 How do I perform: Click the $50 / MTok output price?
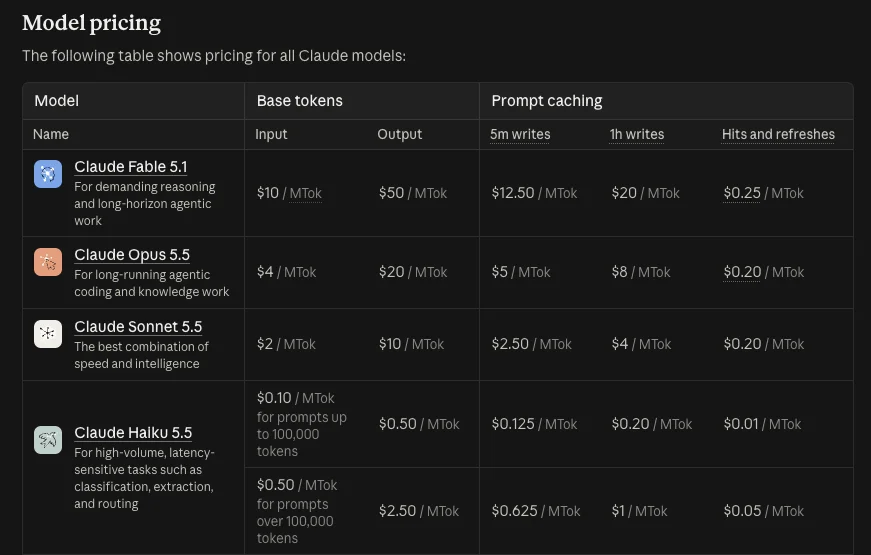(x=413, y=193)
